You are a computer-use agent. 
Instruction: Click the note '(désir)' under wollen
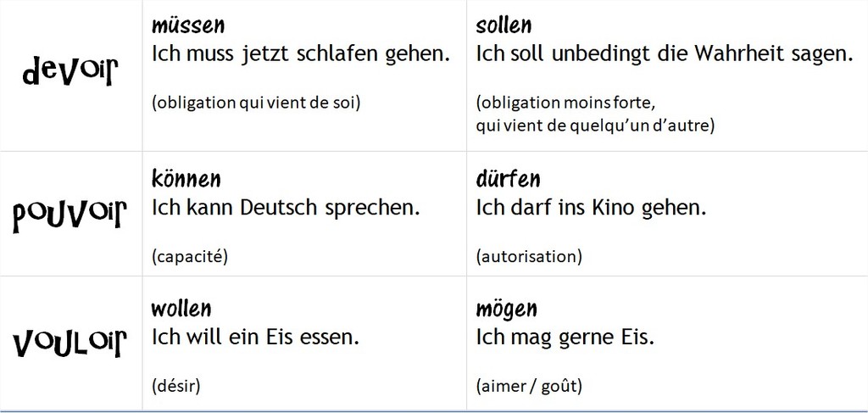pos(175,386)
